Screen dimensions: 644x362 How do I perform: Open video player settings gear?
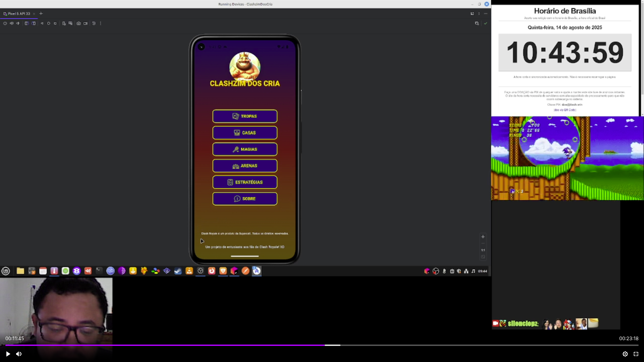(625, 354)
